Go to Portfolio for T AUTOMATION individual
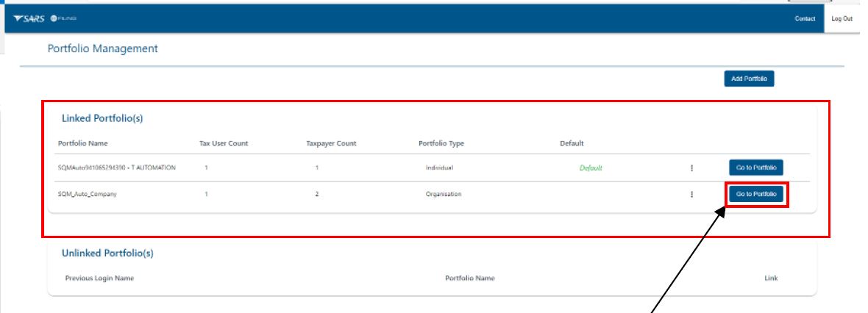 click(756, 168)
